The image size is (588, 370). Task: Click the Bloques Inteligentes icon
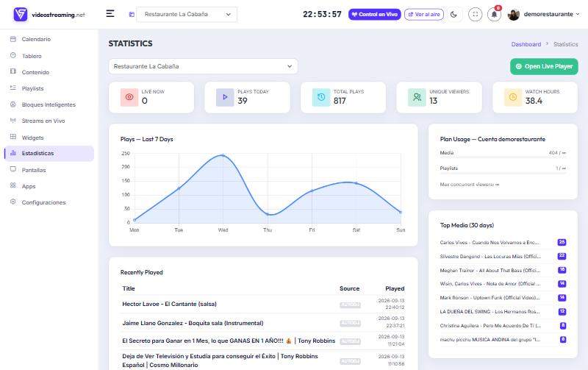13,104
